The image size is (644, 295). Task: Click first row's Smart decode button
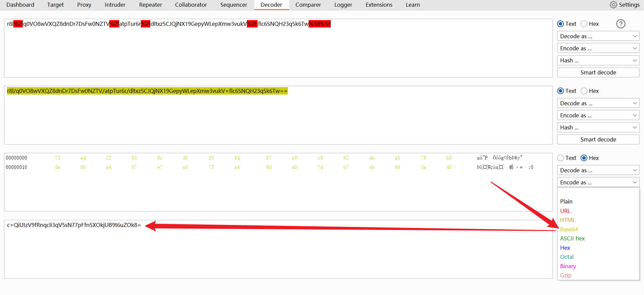pos(598,72)
